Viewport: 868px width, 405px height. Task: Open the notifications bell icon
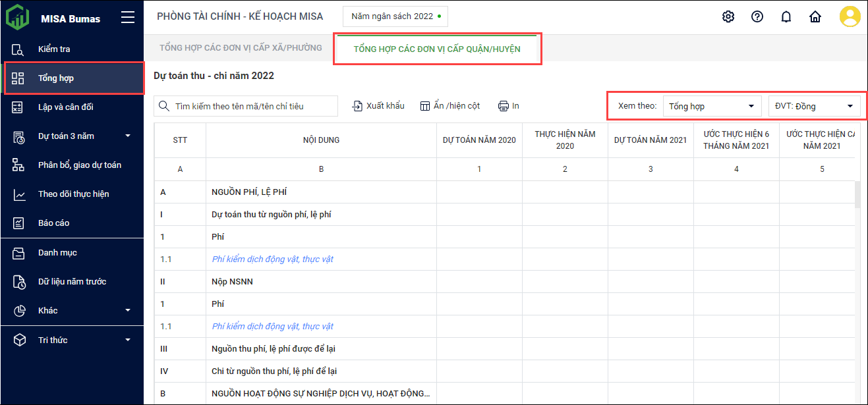tap(786, 17)
